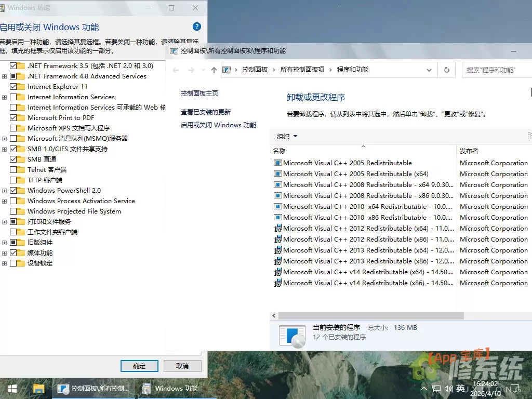Toggle the Microsoft Print to PDF checkbox
The image size is (532, 399).
14,118
